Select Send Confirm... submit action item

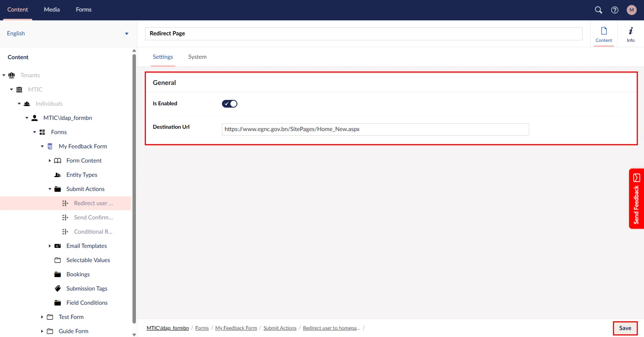point(93,217)
